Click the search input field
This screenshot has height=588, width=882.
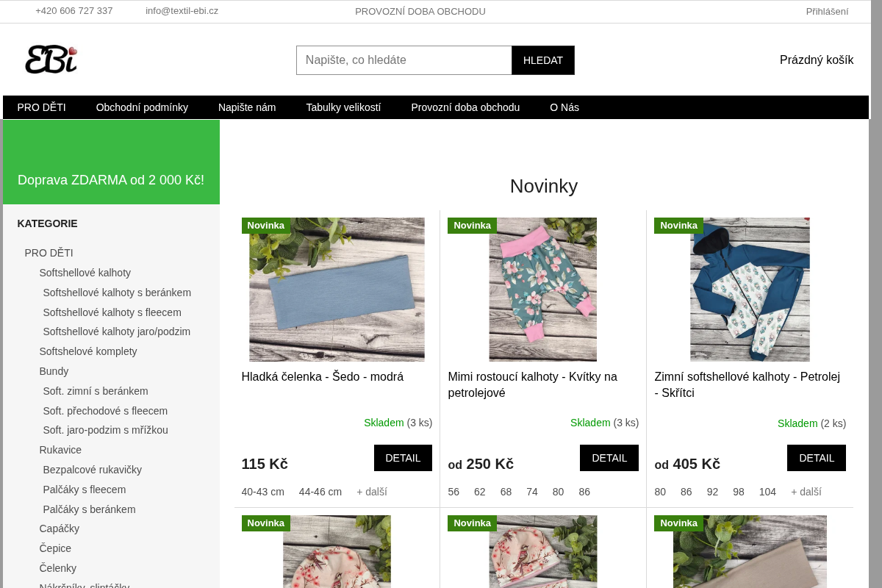pos(404,60)
